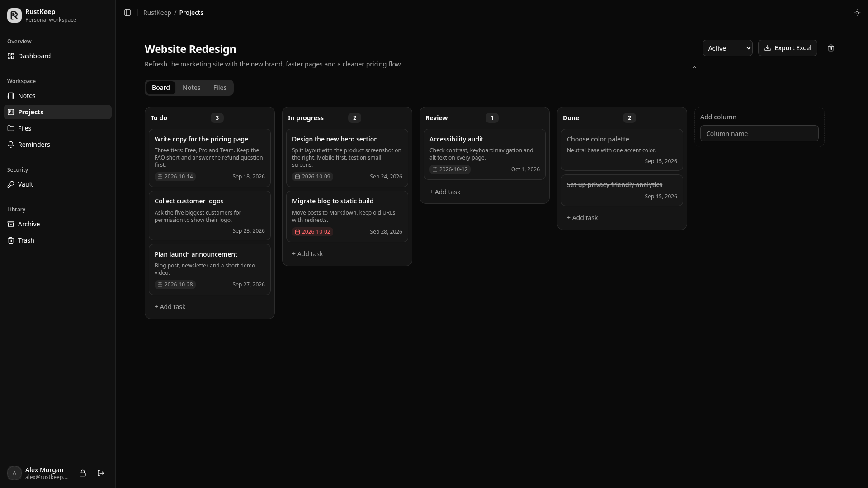Open Archive from the sidebar
This screenshot has width=868, height=488.
click(x=57, y=224)
